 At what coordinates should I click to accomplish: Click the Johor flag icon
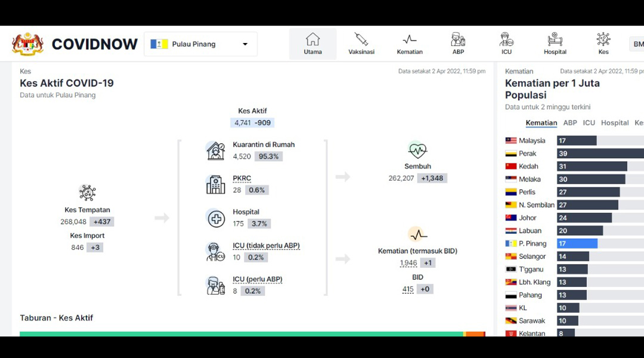click(511, 218)
